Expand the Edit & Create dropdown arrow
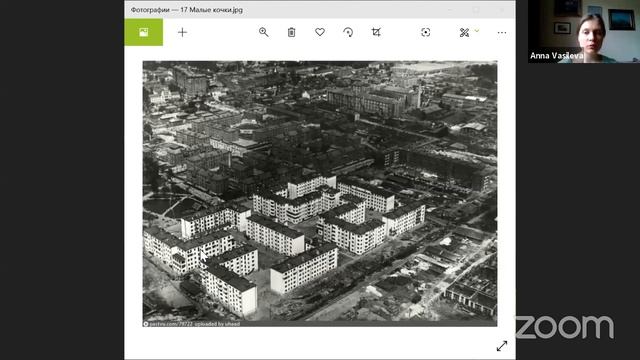Image resolution: width=640 pixels, height=360 pixels. pyautogui.click(x=477, y=31)
